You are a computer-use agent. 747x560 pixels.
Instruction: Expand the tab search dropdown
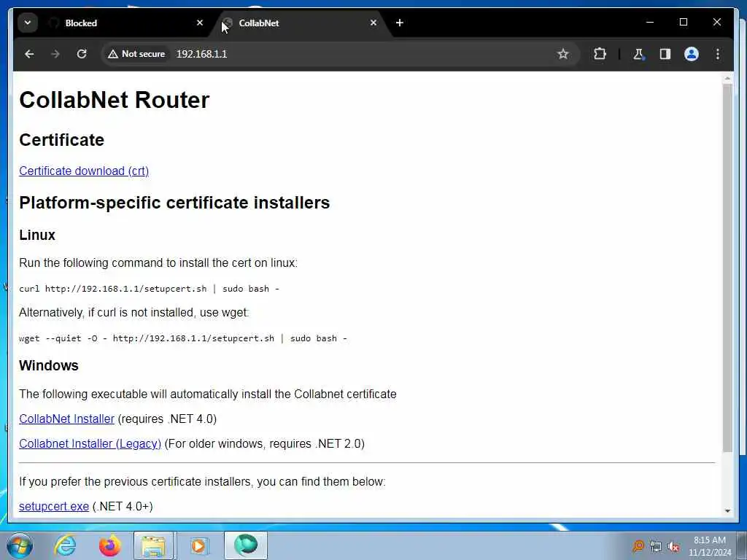pos(28,23)
